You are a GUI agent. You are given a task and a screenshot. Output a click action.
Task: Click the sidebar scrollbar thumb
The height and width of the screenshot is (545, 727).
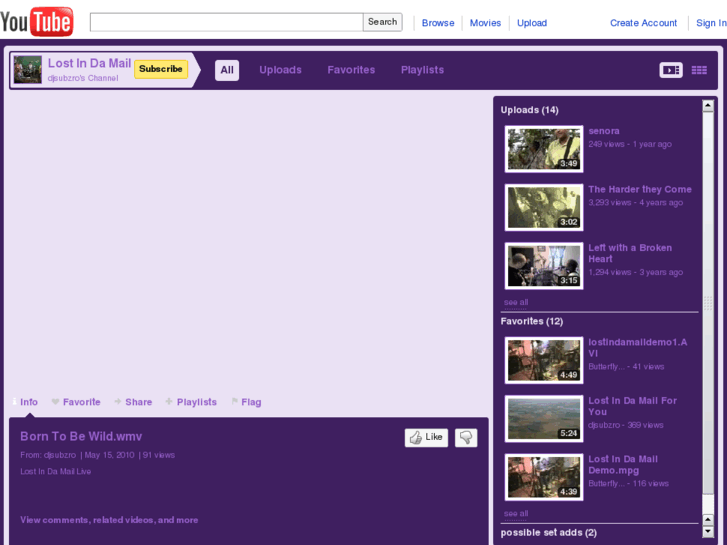[708, 303]
